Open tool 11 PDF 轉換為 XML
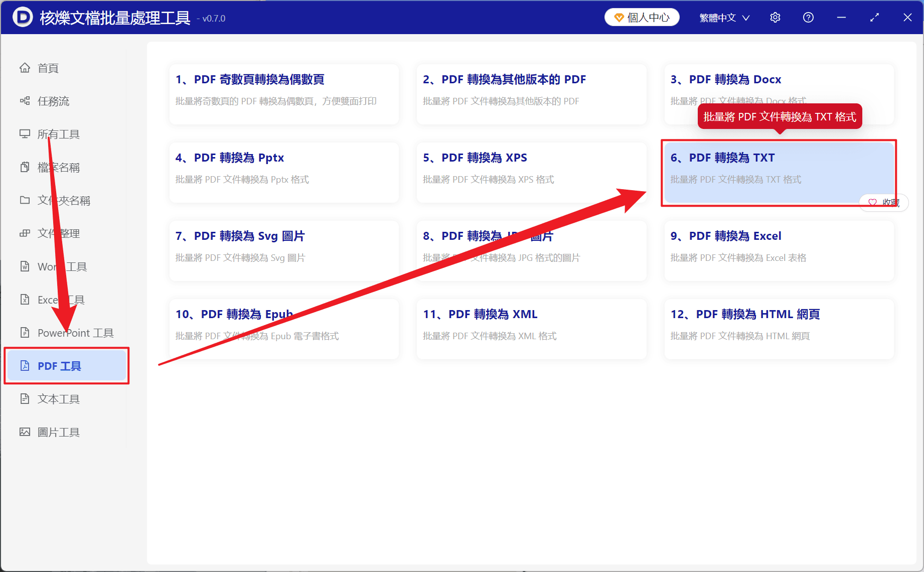Image resolution: width=924 pixels, height=572 pixels. pos(532,329)
